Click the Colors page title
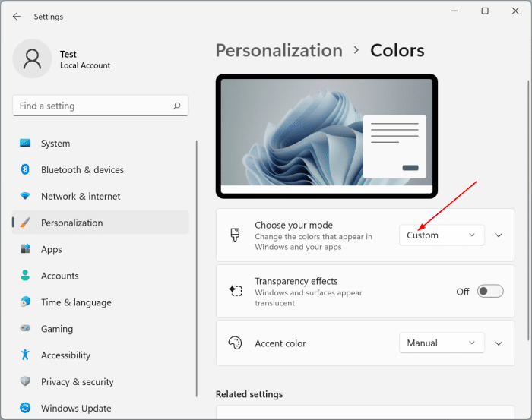The image size is (532, 420). point(397,51)
